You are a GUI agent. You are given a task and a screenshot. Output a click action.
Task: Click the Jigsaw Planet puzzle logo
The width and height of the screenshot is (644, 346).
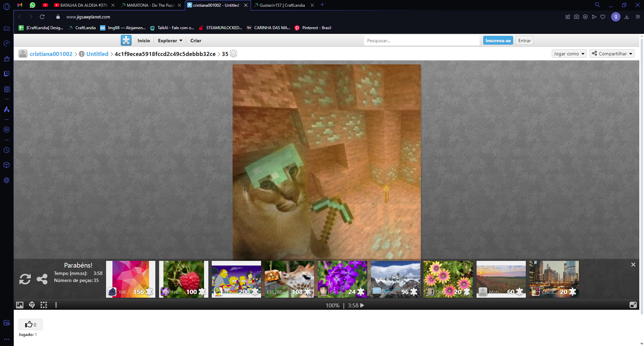(126, 40)
